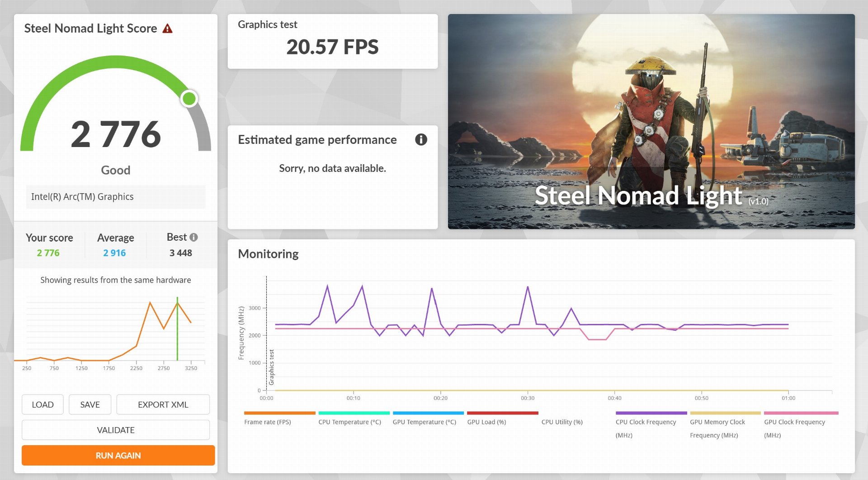Toggle the CPU Utility (%) legend entry
The image size is (868, 480).
[562, 422]
